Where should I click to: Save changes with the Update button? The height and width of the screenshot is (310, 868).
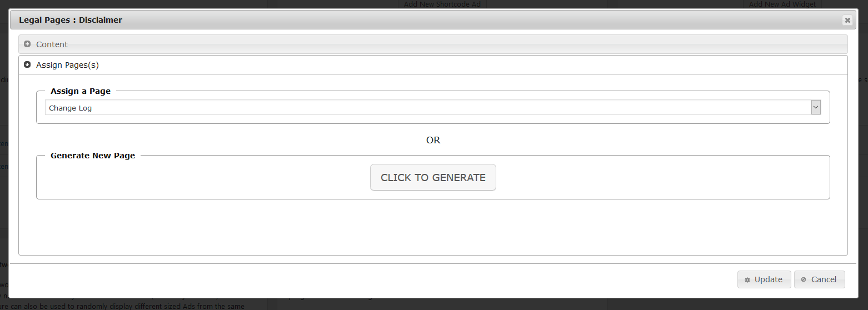point(764,279)
